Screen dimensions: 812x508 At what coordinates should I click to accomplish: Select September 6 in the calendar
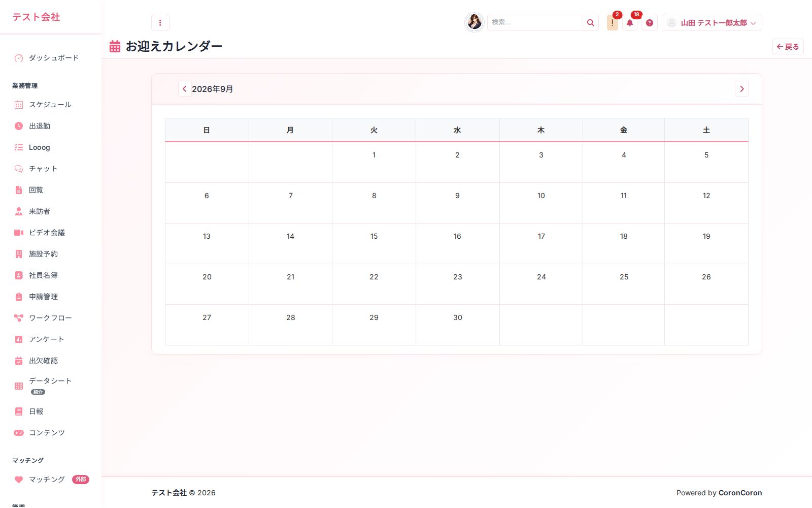(207, 203)
